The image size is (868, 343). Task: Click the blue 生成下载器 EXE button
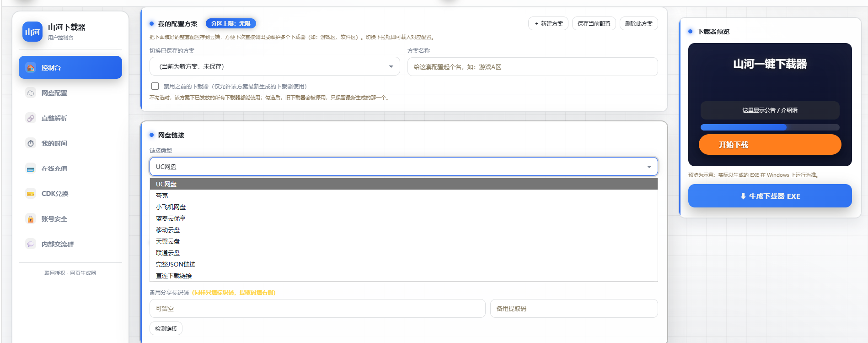point(770,196)
